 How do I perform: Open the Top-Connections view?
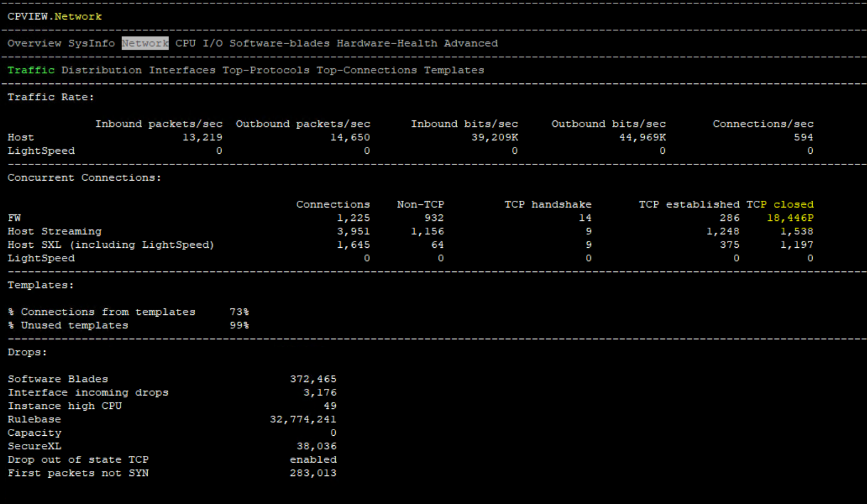366,70
